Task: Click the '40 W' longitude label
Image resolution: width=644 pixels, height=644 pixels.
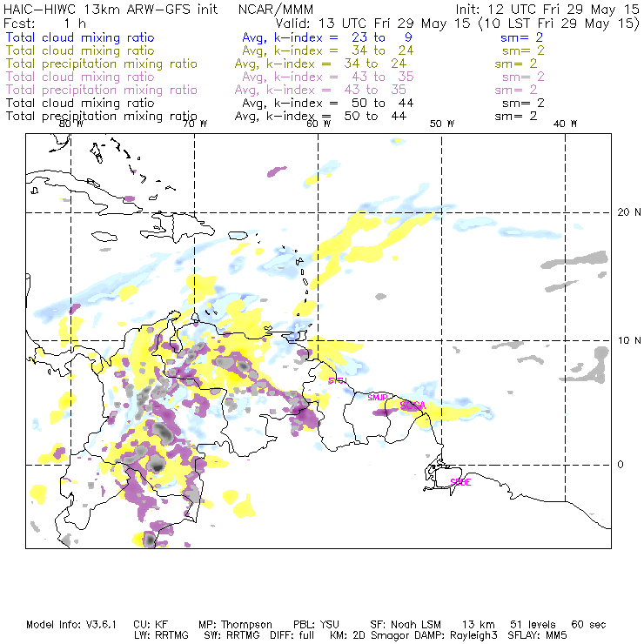Action: pyautogui.click(x=565, y=124)
